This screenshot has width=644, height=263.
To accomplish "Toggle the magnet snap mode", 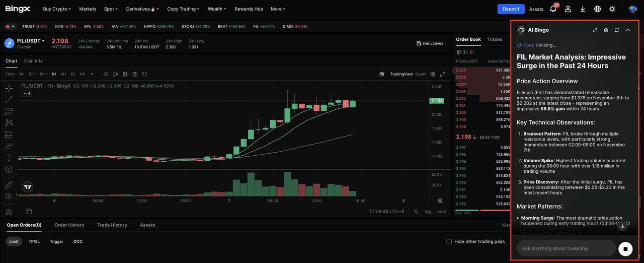I will (9, 212).
